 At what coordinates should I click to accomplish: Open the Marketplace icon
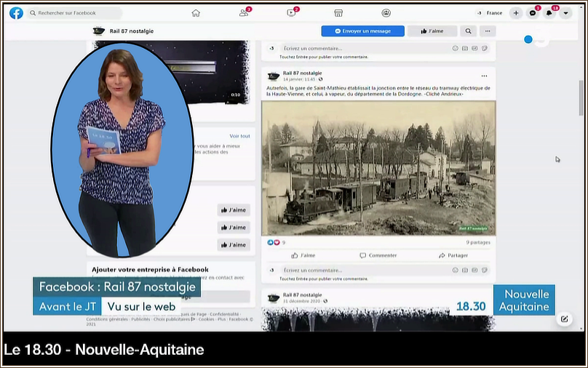[338, 12]
